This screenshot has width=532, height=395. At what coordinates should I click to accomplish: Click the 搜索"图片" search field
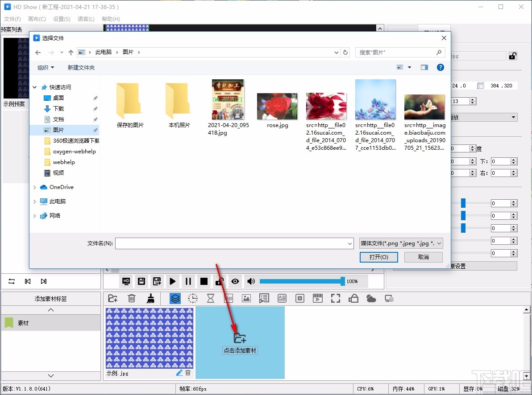point(400,52)
